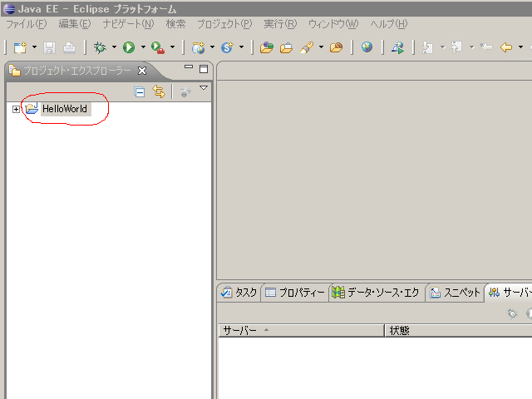Open the Back history dropdown arrow
This screenshot has width=532, height=399.
tap(521, 47)
